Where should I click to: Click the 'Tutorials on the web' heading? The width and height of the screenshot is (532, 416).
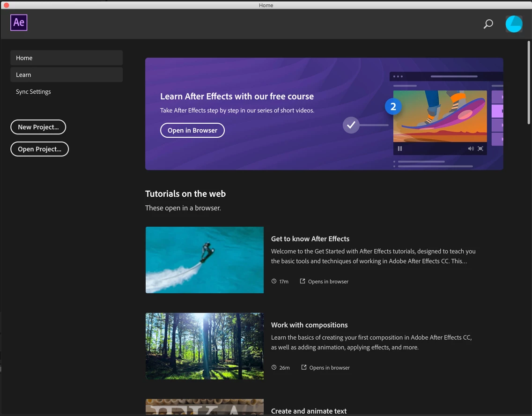[185, 194]
